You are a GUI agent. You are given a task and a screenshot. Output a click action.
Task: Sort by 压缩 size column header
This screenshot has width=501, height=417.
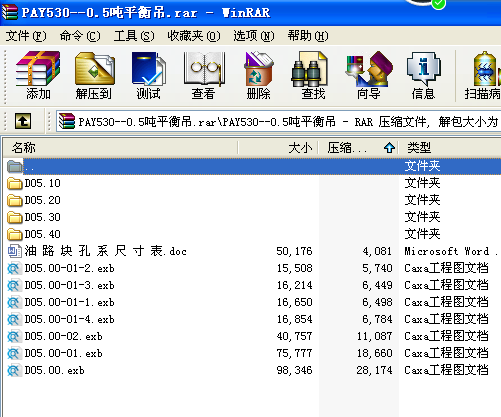(x=358, y=148)
